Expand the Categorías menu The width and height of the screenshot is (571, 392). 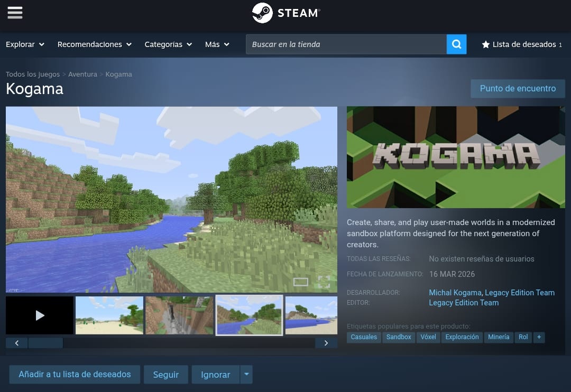(168, 44)
